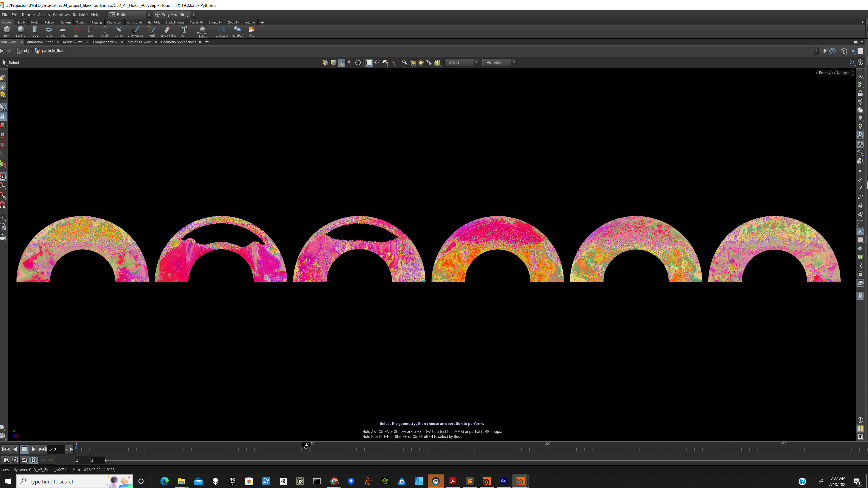Toggle box picking mode button

[369, 62]
